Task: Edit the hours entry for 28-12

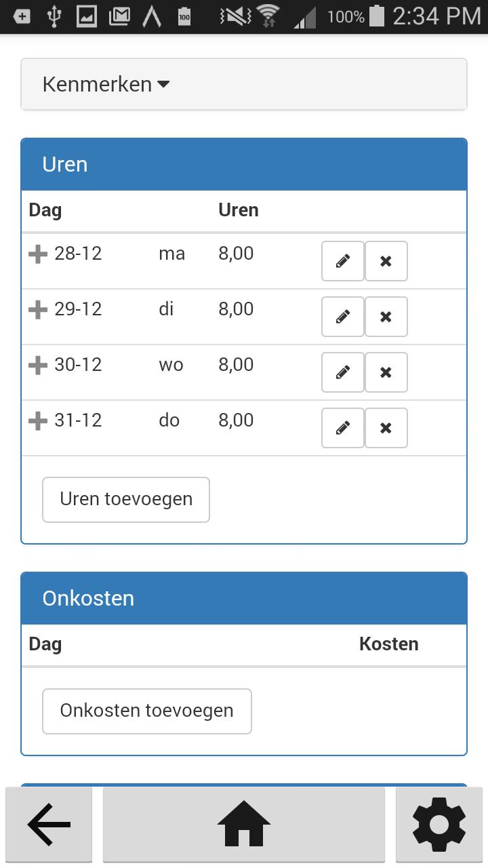Action: (x=342, y=261)
